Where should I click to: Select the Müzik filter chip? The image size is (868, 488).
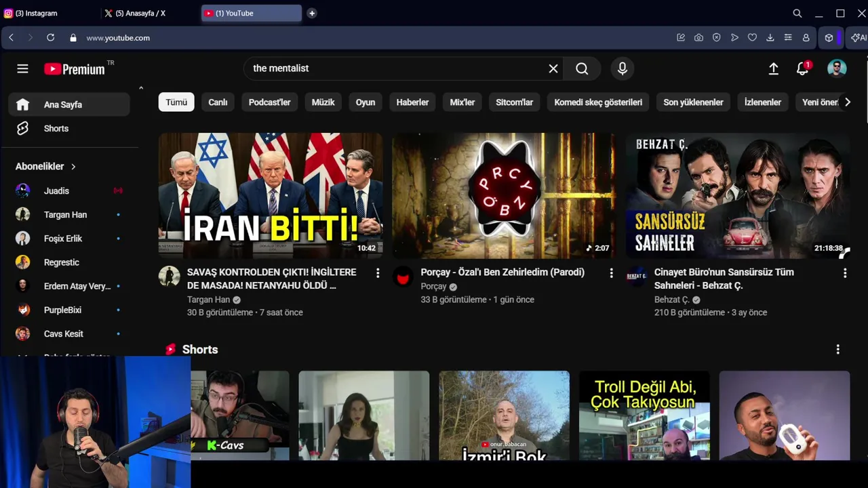click(323, 102)
